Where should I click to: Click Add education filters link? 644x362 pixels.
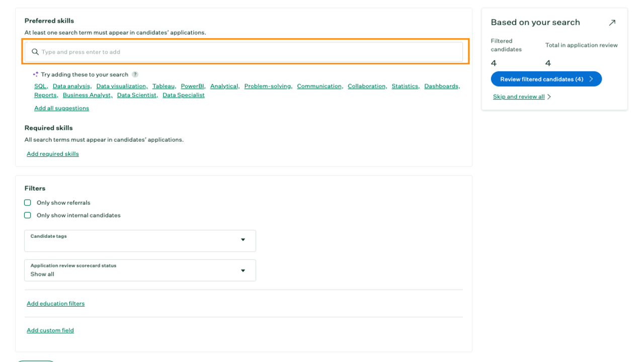[55, 304]
